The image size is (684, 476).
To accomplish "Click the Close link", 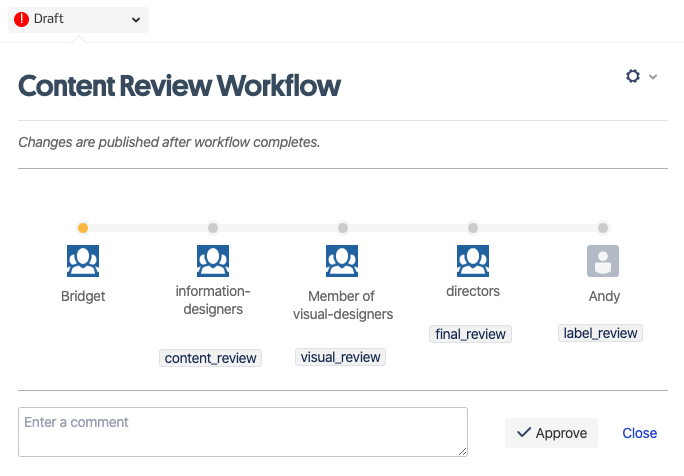I will 639,433.
